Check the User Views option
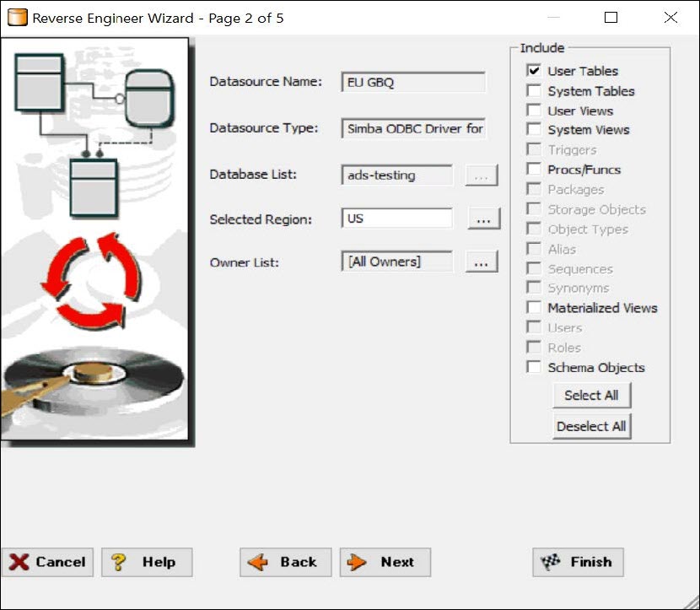The height and width of the screenshot is (610, 700). [534, 111]
